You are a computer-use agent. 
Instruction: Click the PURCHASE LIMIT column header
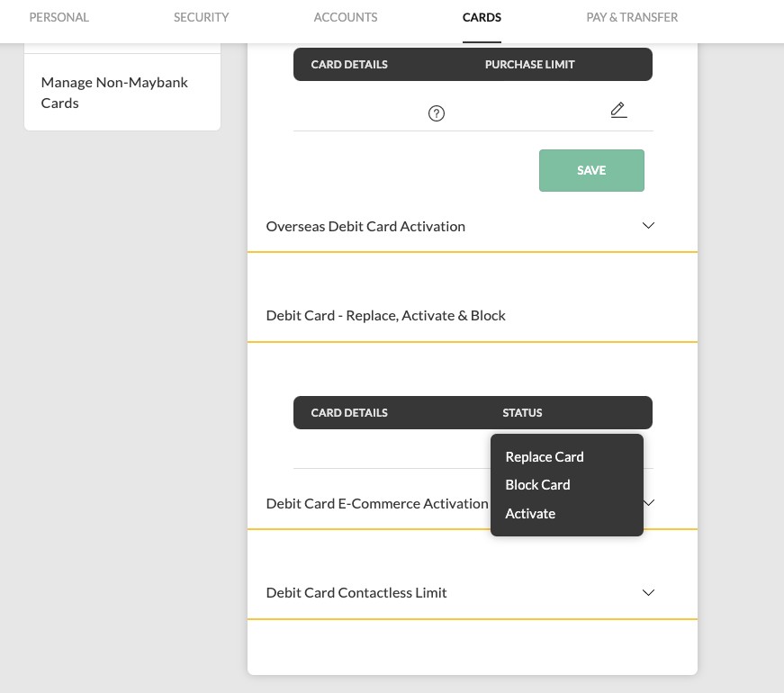pos(529,65)
